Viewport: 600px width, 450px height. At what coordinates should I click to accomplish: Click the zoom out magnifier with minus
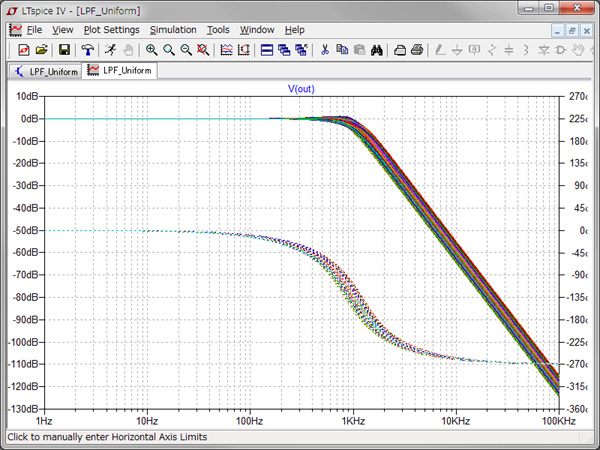(x=186, y=49)
